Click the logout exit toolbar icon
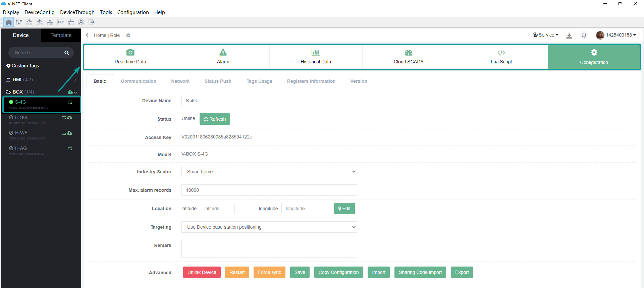 (92, 22)
